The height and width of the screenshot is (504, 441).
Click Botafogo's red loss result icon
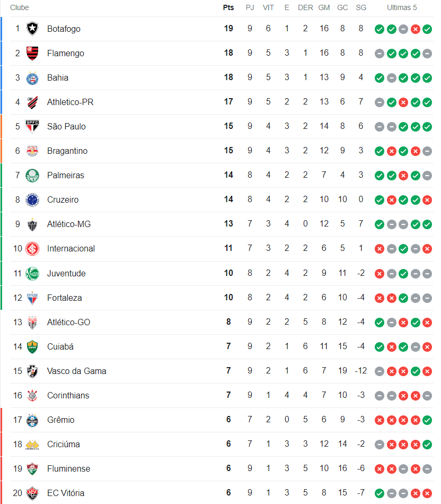point(416,29)
